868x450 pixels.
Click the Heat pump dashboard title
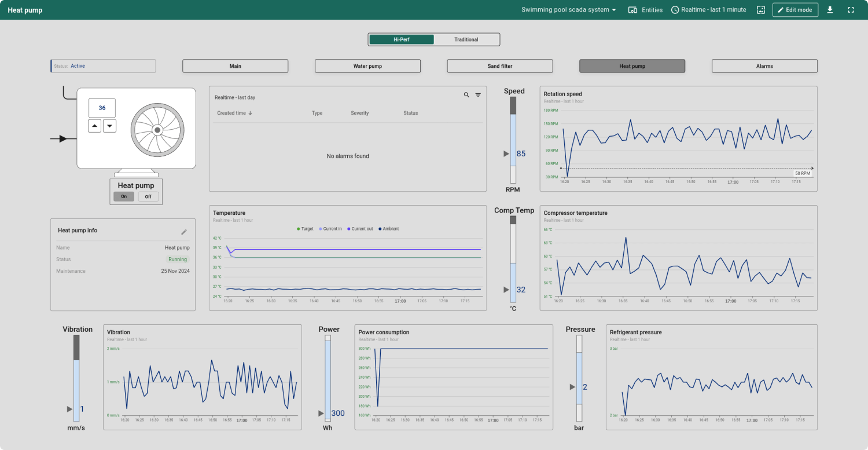tap(25, 10)
